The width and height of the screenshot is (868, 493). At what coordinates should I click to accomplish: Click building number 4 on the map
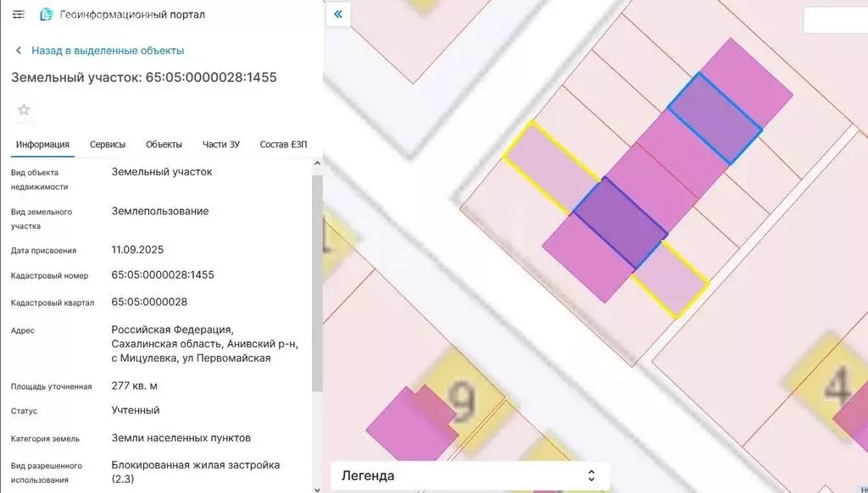[x=837, y=387]
